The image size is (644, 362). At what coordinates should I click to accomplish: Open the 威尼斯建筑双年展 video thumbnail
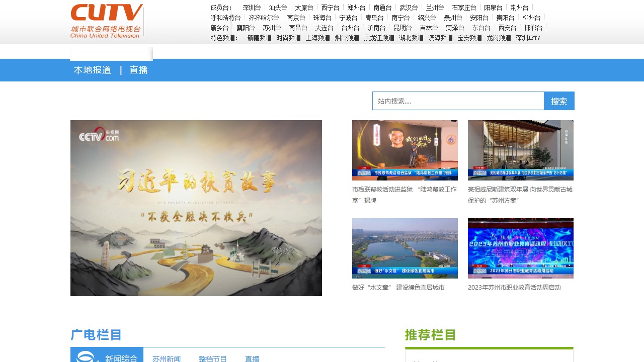[x=521, y=150]
